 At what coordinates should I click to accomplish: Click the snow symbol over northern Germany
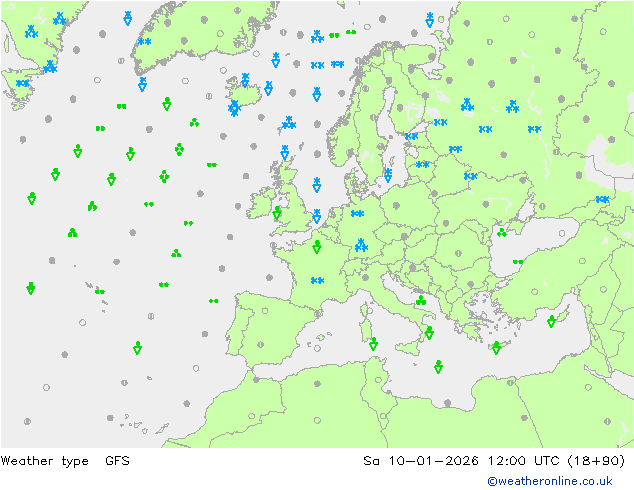pos(357,213)
